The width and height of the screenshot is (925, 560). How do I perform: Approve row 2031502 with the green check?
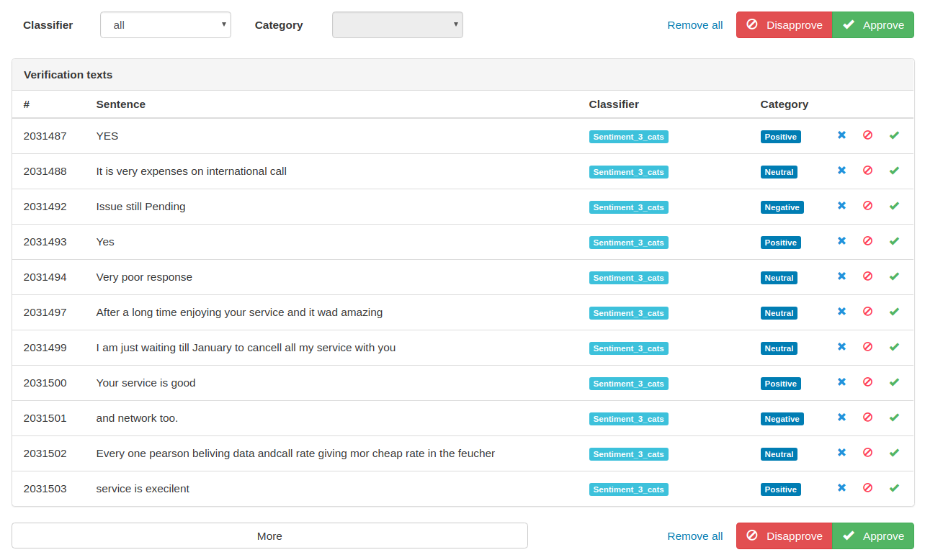point(894,453)
